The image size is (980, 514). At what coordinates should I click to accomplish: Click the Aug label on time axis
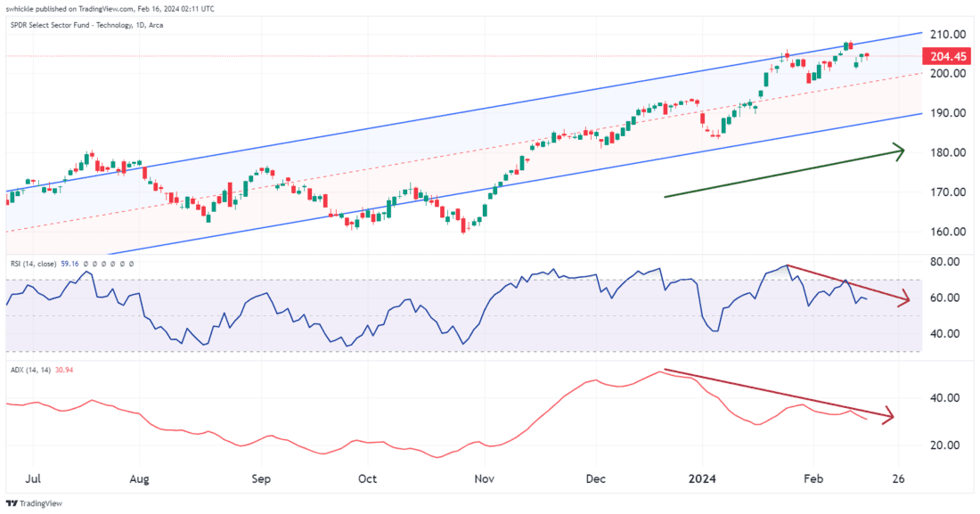tap(142, 478)
